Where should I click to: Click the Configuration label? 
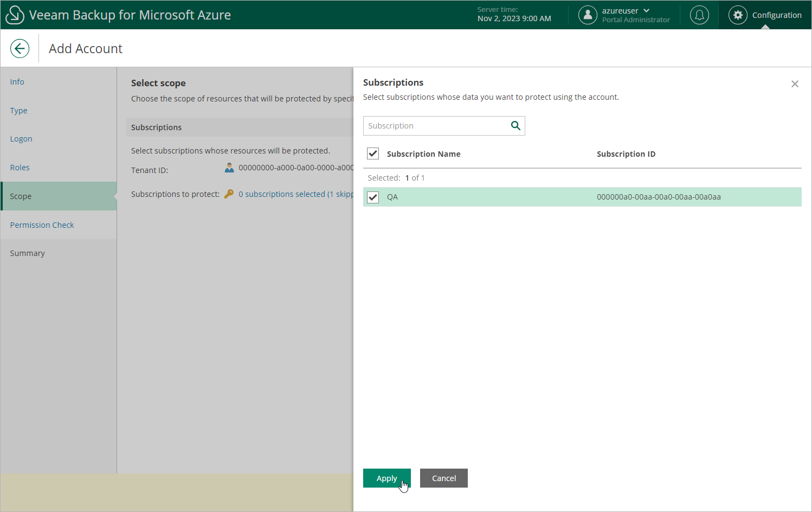coord(777,15)
